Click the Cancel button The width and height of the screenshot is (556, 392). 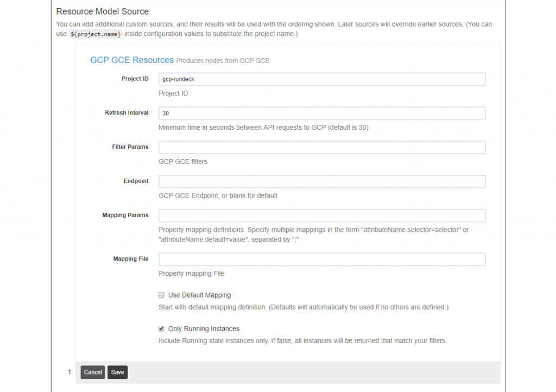point(92,372)
